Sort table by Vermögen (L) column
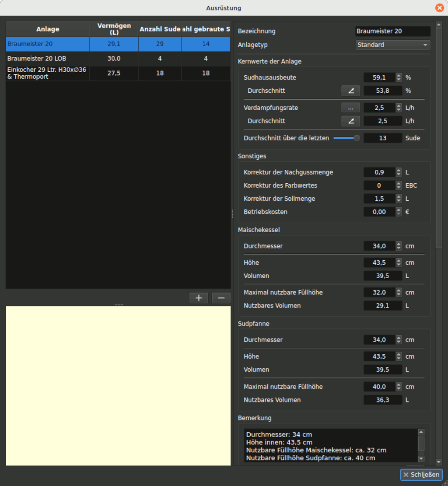 point(114,29)
